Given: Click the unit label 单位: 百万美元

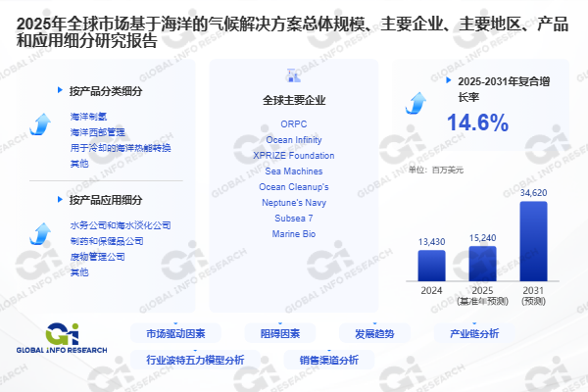Looking at the screenshot, I should [436, 170].
